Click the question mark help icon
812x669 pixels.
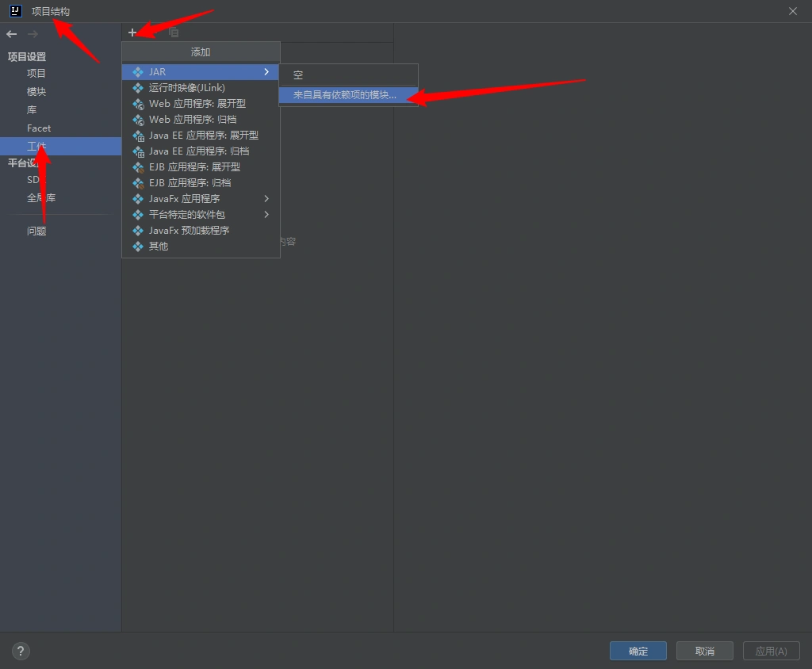click(x=21, y=652)
